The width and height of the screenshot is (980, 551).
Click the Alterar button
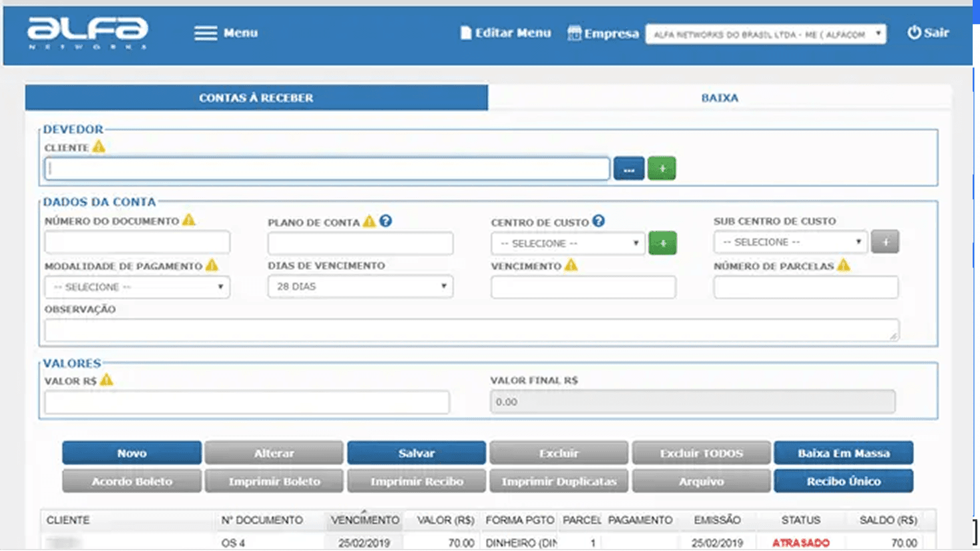click(x=274, y=453)
